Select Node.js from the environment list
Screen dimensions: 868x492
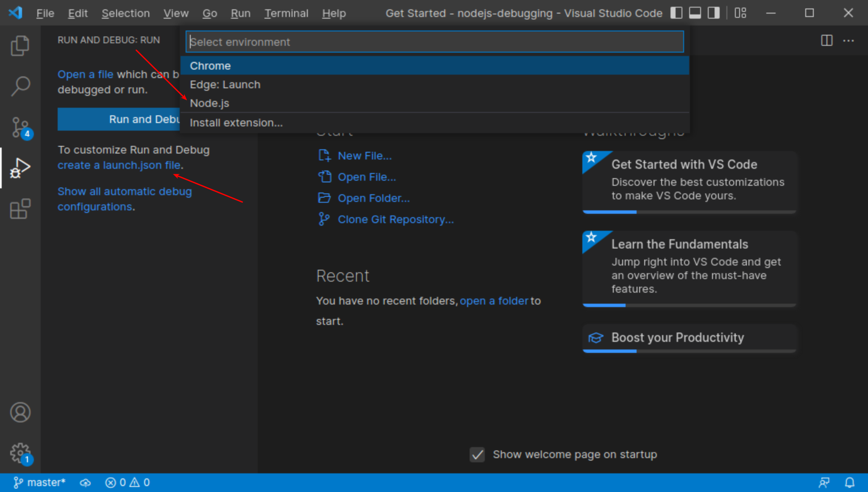click(210, 103)
